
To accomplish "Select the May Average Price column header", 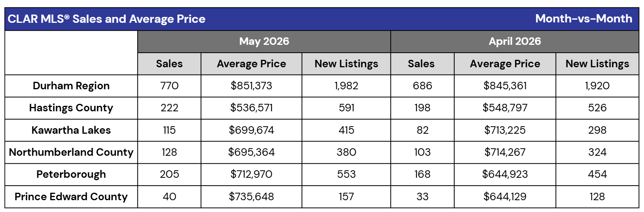I will point(251,64).
